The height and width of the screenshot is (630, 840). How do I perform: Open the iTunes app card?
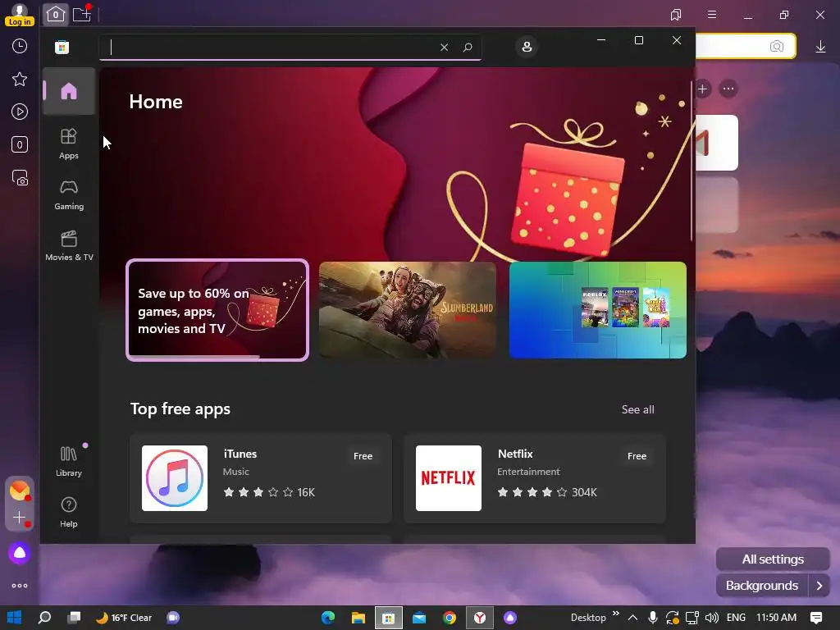(261, 478)
